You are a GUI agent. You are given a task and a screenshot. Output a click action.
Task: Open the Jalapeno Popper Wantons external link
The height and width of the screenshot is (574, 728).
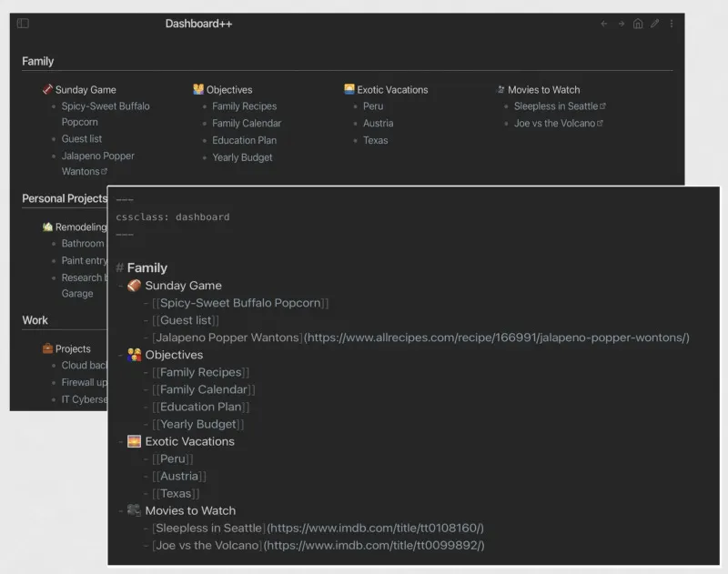98,164
